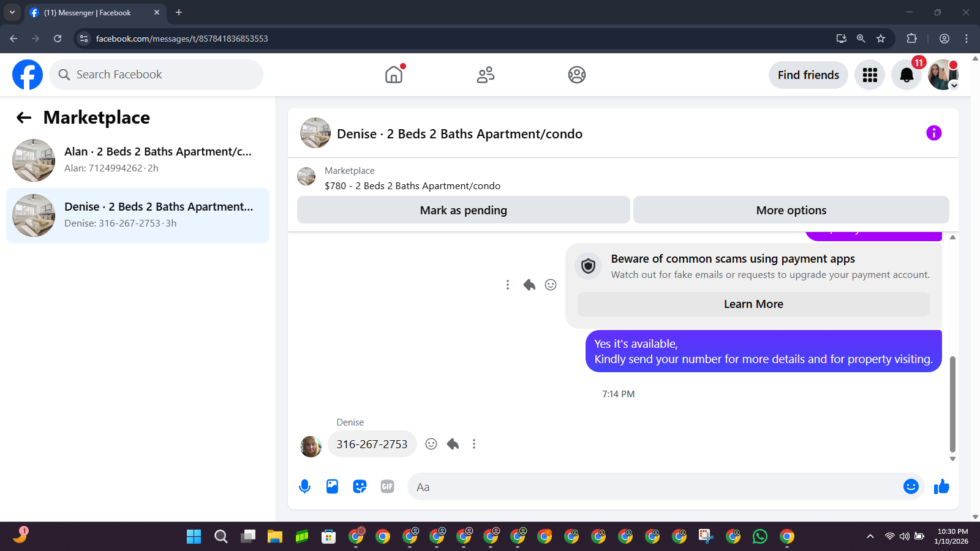Viewport: 980px width, 551px height.
Task: Open the Friends icon in top navigation
Action: [486, 75]
